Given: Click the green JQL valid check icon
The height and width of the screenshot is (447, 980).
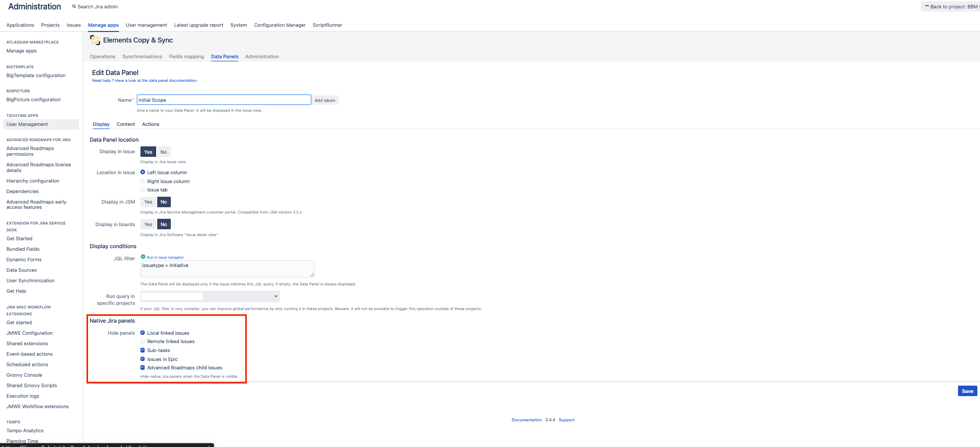Looking at the screenshot, I should [143, 257].
